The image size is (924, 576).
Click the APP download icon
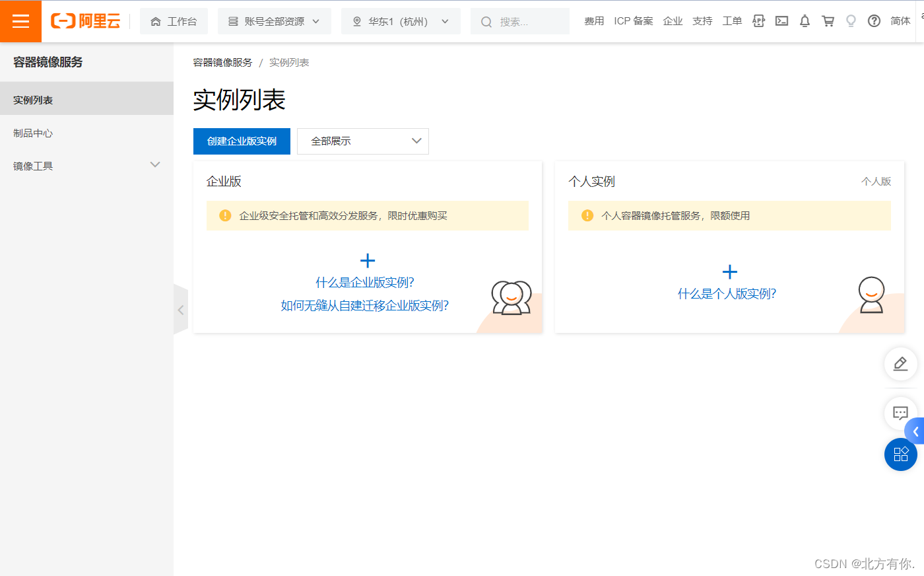click(758, 21)
